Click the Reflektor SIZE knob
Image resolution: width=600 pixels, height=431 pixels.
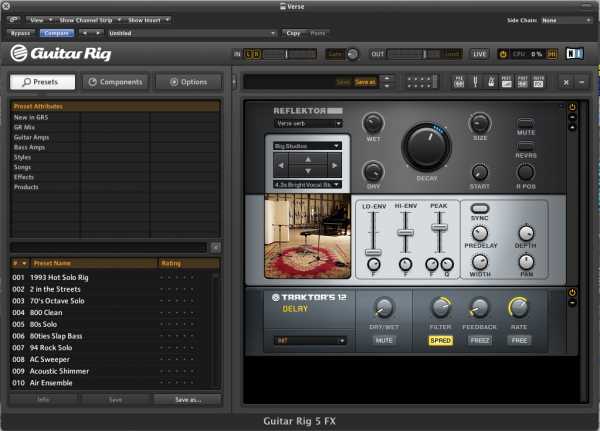coord(480,123)
